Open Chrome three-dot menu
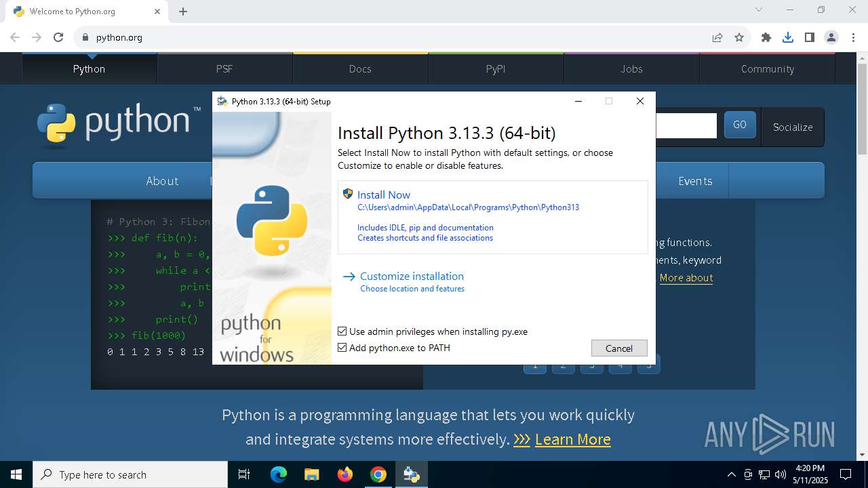This screenshot has width=868, height=488. pos(853,37)
